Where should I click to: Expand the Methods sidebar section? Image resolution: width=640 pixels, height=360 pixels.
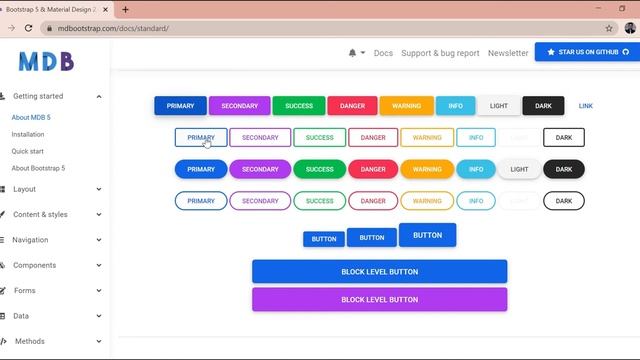click(x=99, y=341)
